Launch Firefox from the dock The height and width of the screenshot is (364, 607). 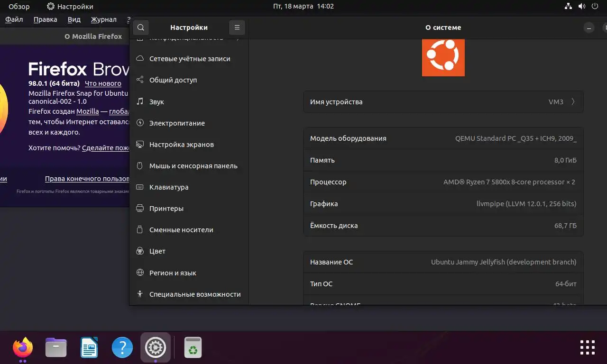[22, 348]
